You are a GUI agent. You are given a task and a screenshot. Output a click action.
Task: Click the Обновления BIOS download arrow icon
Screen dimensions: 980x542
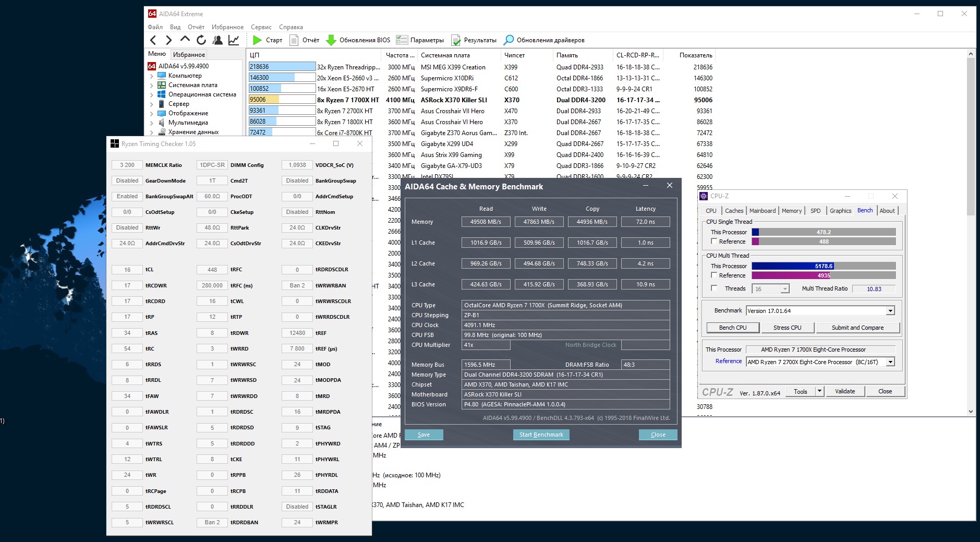(x=331, y=40)
